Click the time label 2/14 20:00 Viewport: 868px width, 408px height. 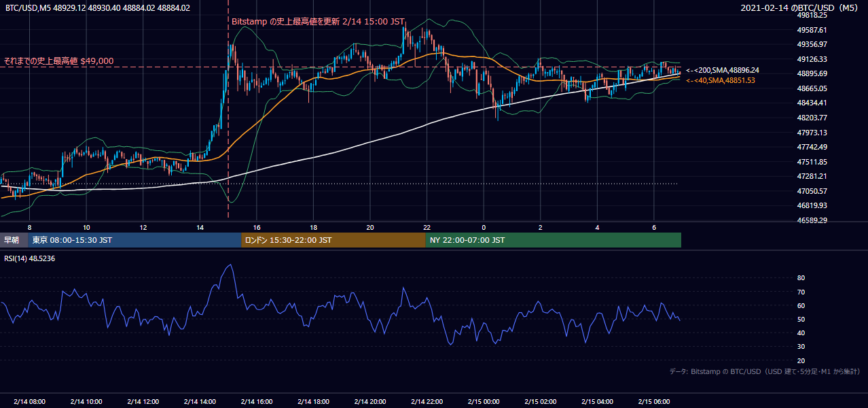[370, 401]
